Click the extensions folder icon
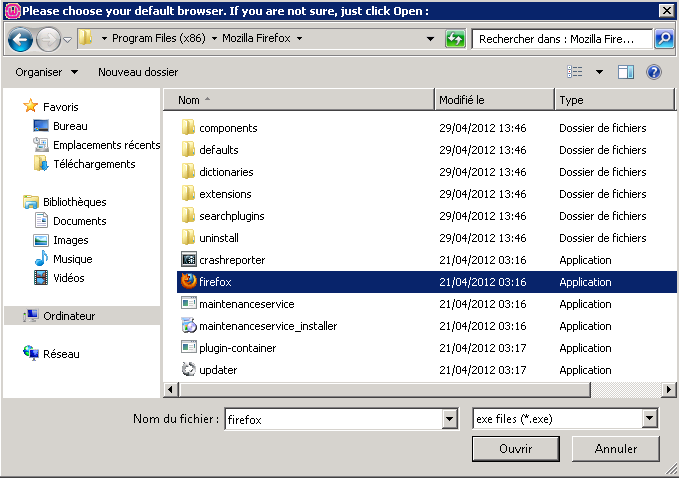This screenshot has height=478, width=679. tap(188, 194)
